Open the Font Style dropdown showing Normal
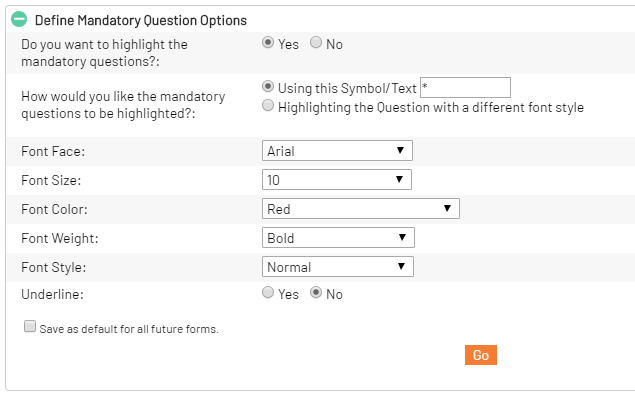This screenshot has height=396, width=635. click(338, 266)
